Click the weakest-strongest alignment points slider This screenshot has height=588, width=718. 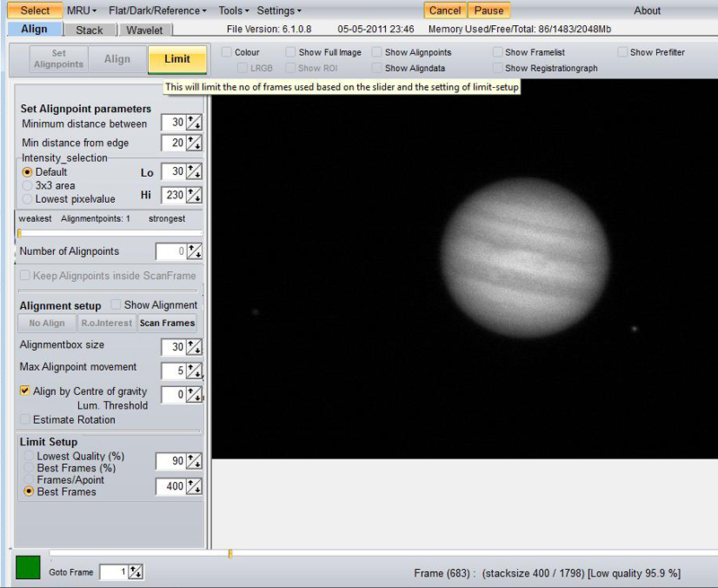(109, 233)
